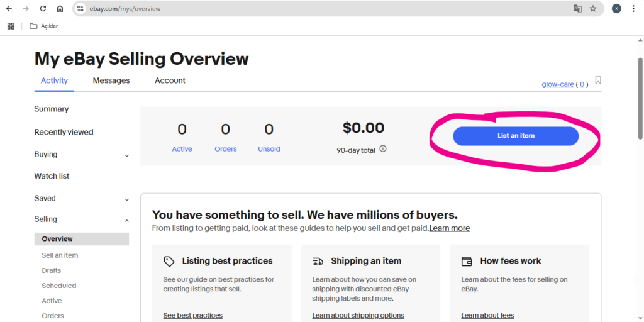This screenshot has width=644, height=322.
Task: Click the tag icon for Listing best practices
Action: 169,261
